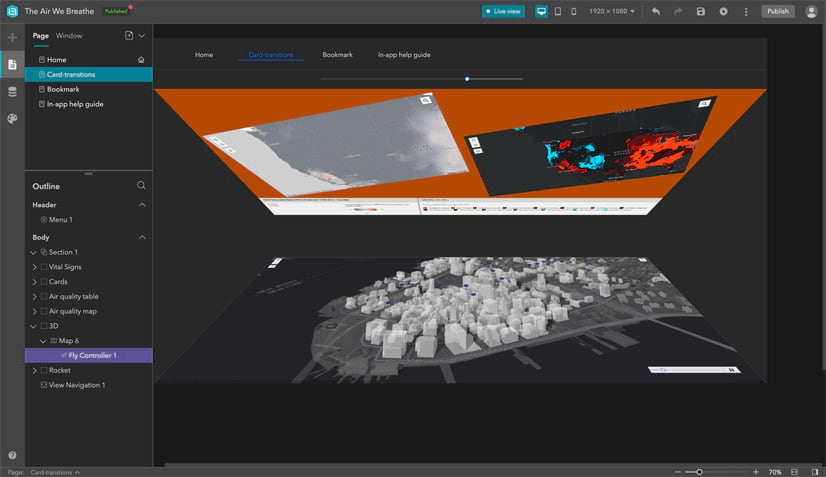Collapse the Body outline group
Image resolution: width=826 pixels, height=477 pixels.
142,237
